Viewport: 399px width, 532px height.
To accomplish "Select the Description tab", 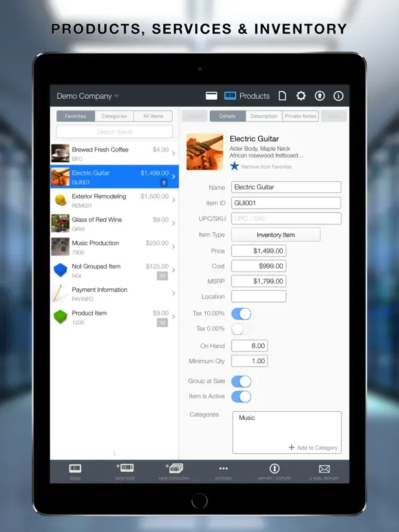I will click(x=264, y=116).
